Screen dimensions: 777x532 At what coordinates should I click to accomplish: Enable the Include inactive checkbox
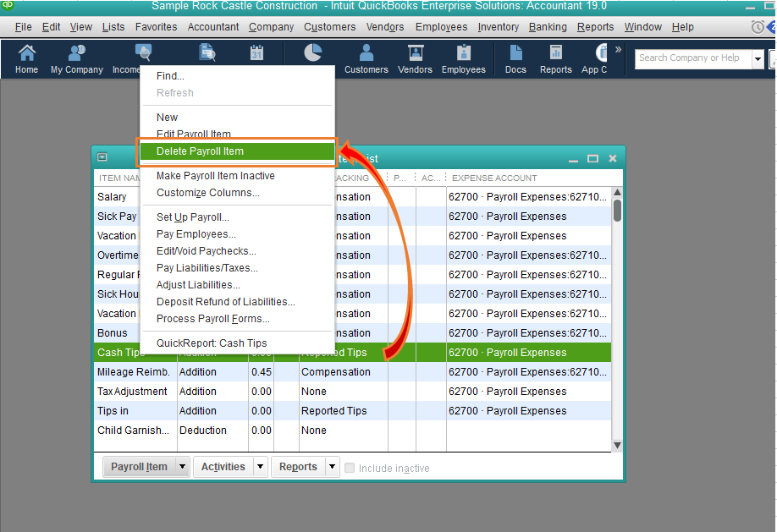pyautogui.click(x=350, y=468)
